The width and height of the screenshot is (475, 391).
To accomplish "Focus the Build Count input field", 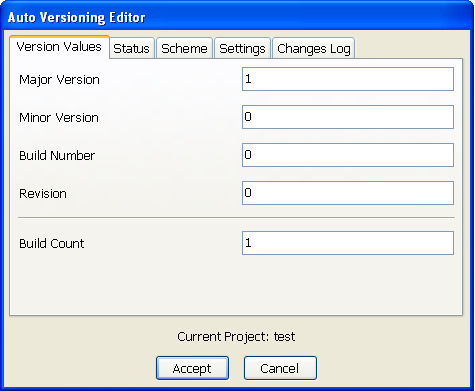I will tap(348, 243).
